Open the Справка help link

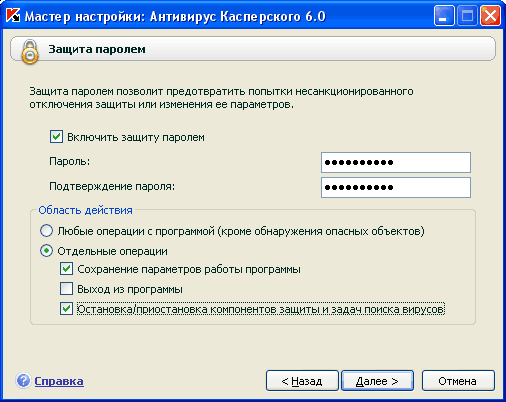coord(59,381)
